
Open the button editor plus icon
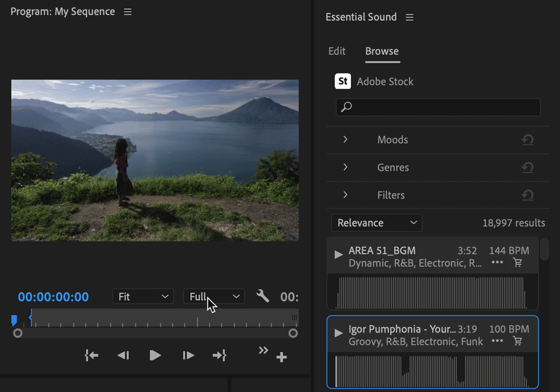[x=282, y=357]
